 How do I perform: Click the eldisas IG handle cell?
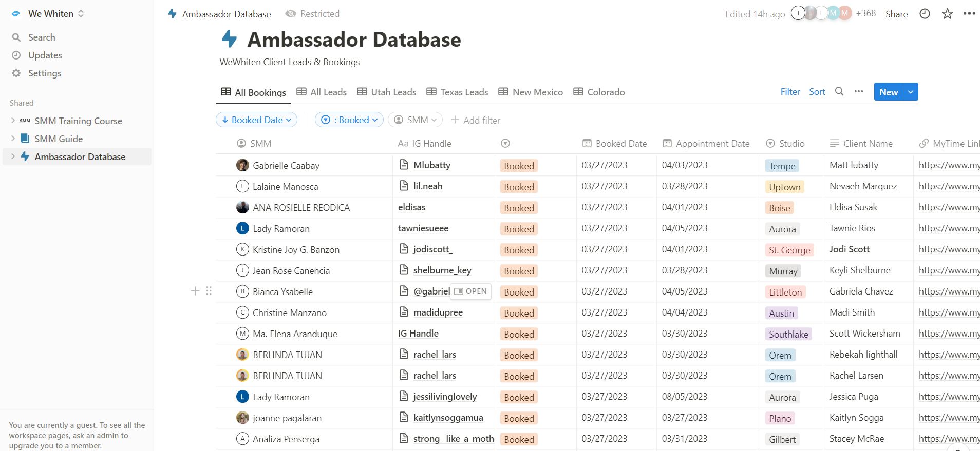(412, 207)
